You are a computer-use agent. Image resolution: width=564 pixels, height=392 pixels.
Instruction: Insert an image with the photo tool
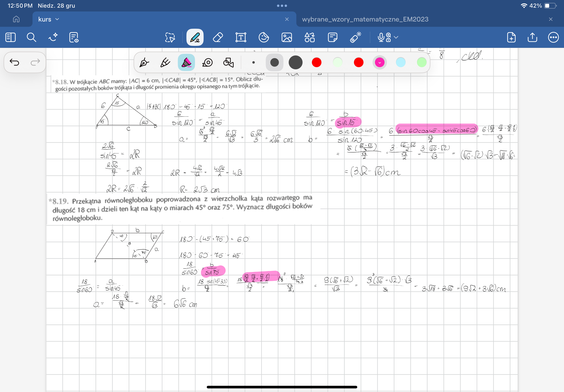[287, 38]
